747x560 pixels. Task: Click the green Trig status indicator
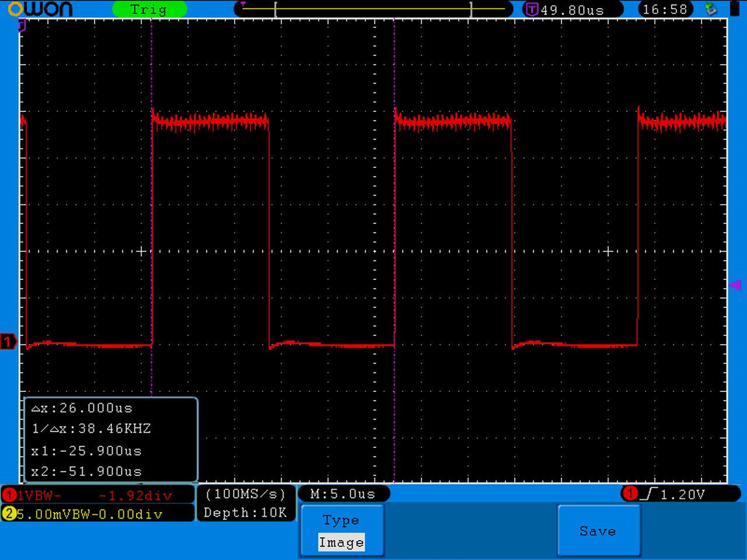pyautogui.click(x=149, y=9)
